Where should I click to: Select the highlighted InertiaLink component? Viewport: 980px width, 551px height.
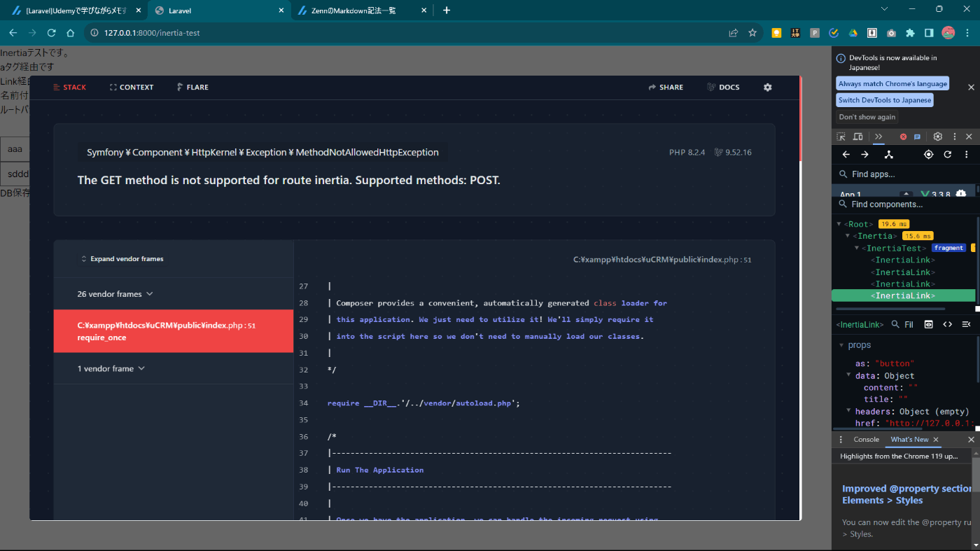pyautogui.click(x=903, y=295)
